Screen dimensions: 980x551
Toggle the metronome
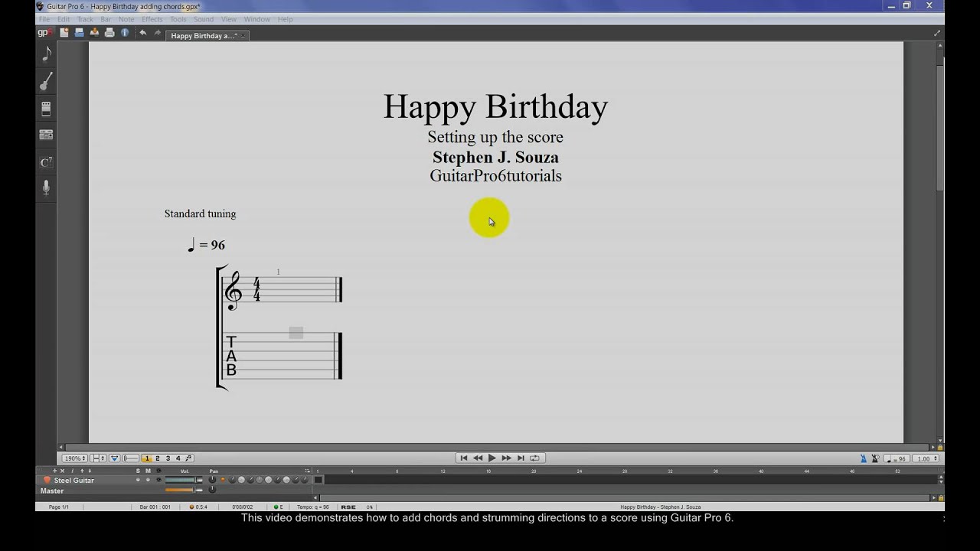tap(864, 458)
